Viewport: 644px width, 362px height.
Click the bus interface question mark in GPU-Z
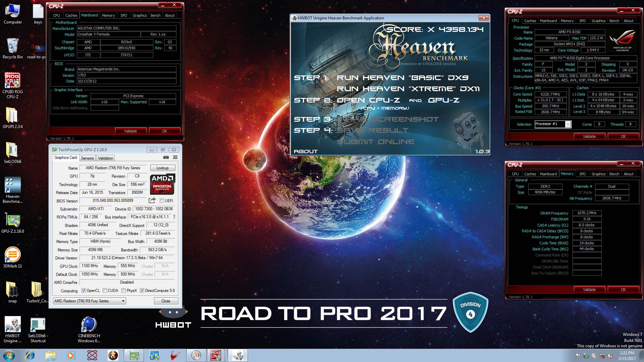(174, 217)
